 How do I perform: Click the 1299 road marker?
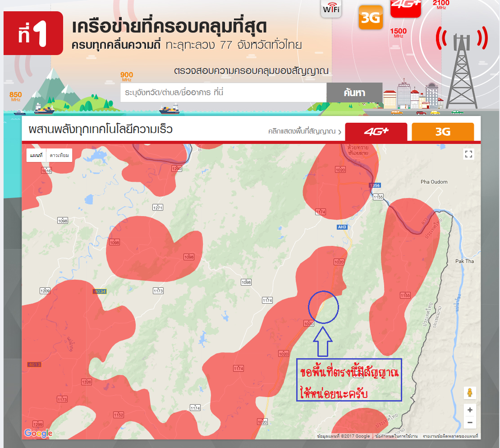point(37,424)
